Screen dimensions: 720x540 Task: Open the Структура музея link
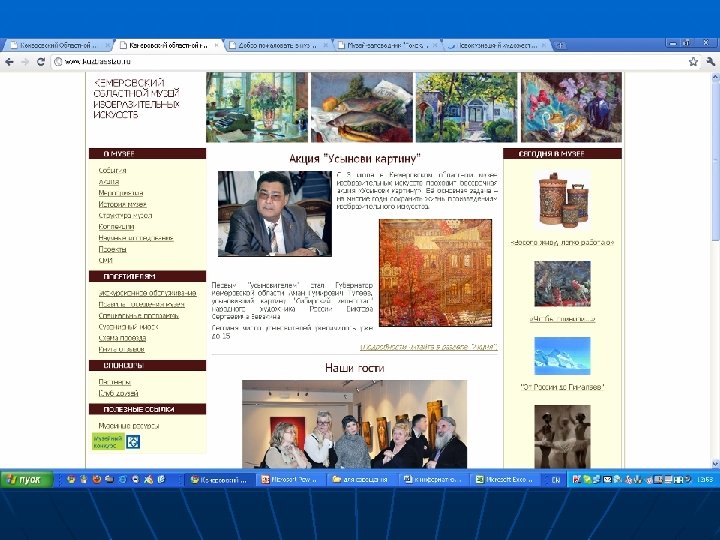click(125, 215)
